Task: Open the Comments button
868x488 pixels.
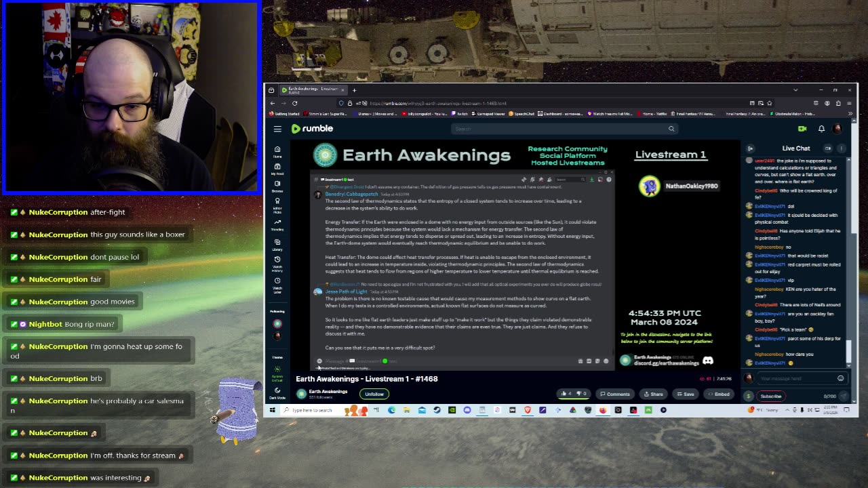Action: coord(615,394)
